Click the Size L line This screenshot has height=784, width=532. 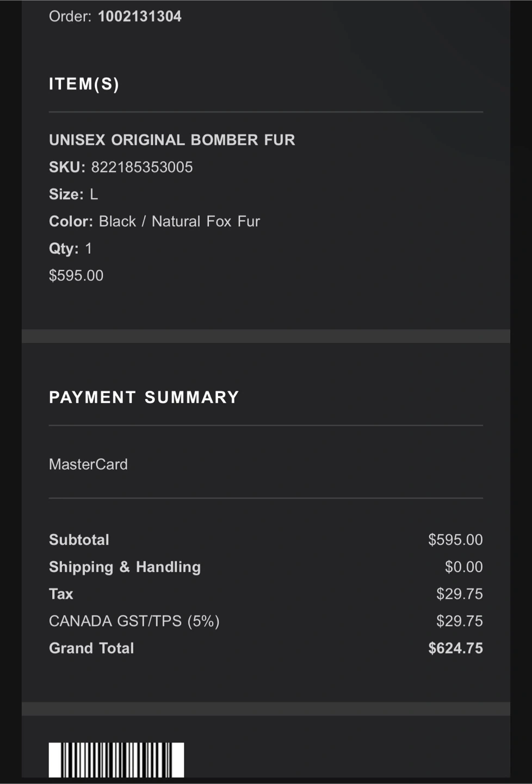pos(73,194)
